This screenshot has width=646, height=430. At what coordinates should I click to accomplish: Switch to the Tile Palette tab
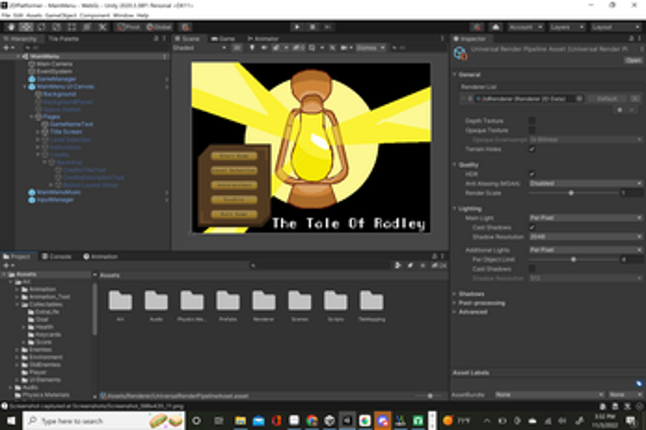[x=63, y=39]
